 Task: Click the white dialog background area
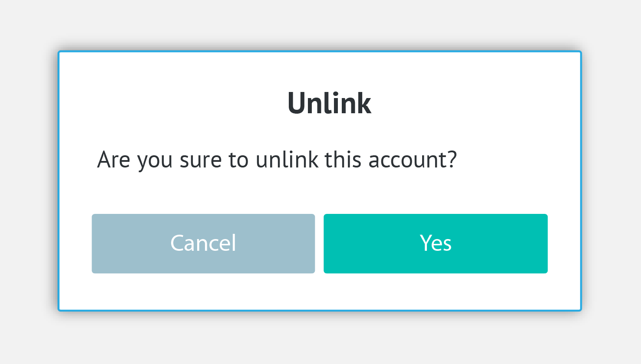point(320,291)
